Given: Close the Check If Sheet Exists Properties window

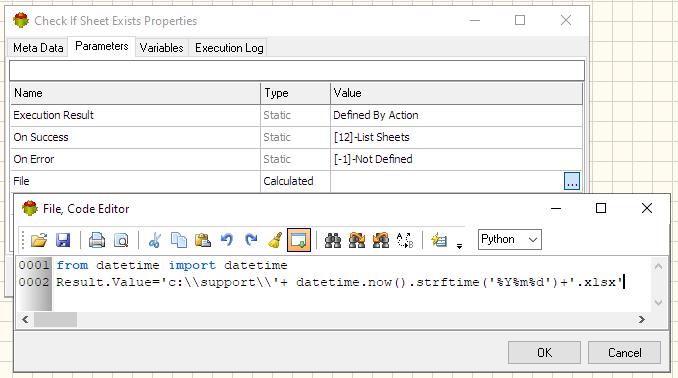Looking at the screenshot, I should pyautogui.click(x=566, y=20).
